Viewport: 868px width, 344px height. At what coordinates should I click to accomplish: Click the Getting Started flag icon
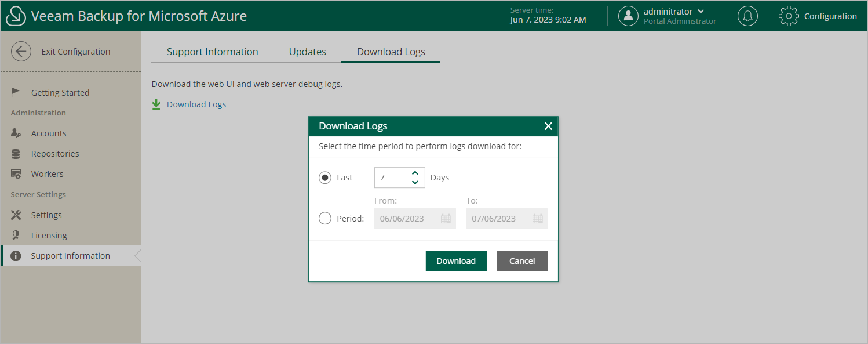16,92
